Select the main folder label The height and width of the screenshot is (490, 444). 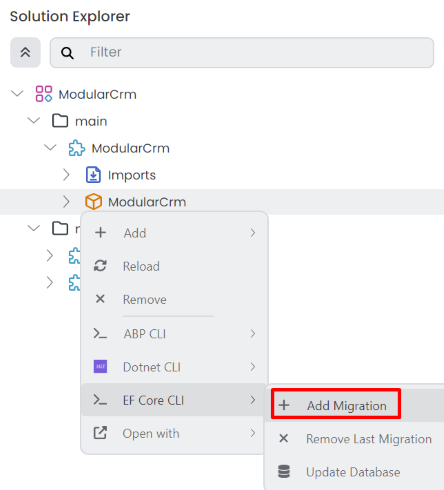point(91,121)
